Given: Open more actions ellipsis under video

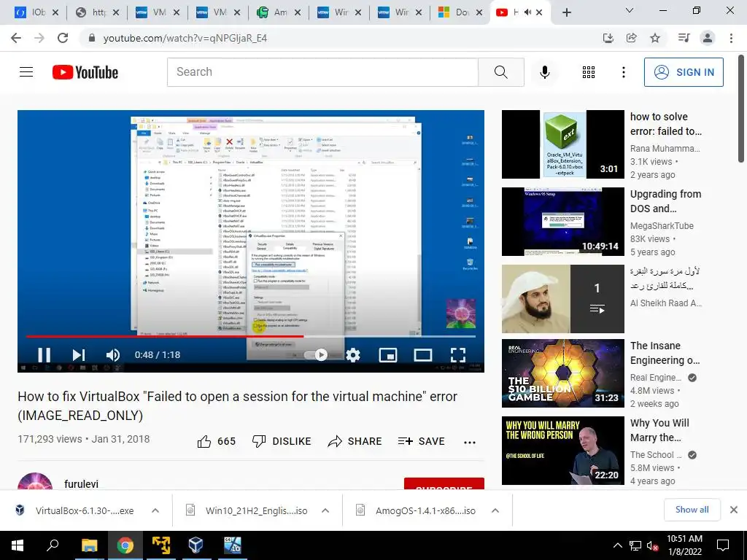Looking at the screenshot, I should click(469, 443).
